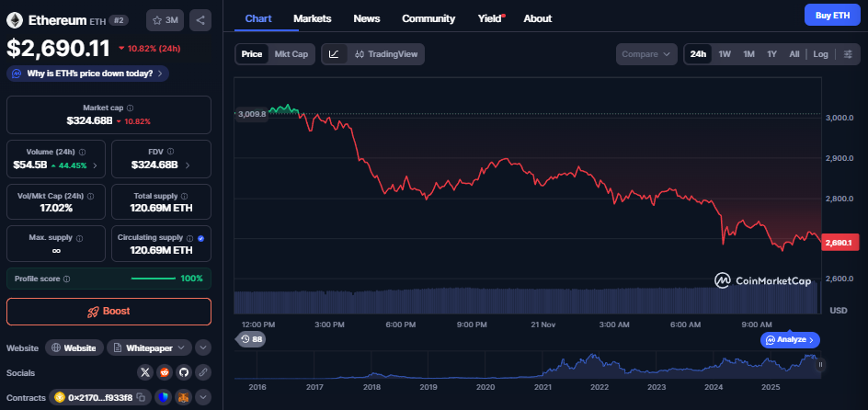The image size is (868, 410).
Task: Open the News tab
Action: (367, 18)
